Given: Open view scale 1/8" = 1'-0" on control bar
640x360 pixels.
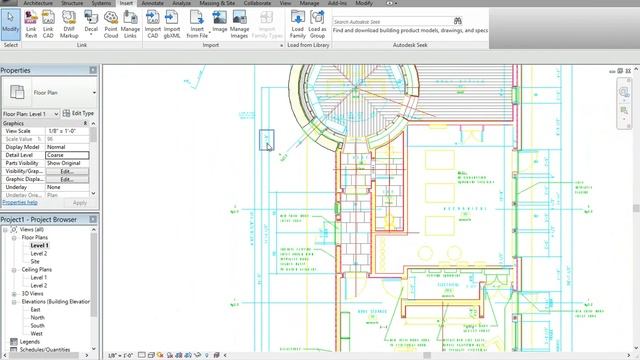Looking at the screenshot, I should pos(120,356).
